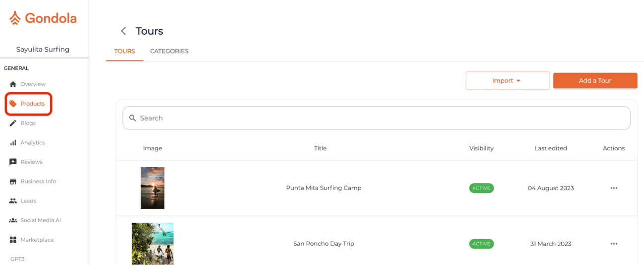
Task: Open Products via the tag icon
Action: coord(13,104)
